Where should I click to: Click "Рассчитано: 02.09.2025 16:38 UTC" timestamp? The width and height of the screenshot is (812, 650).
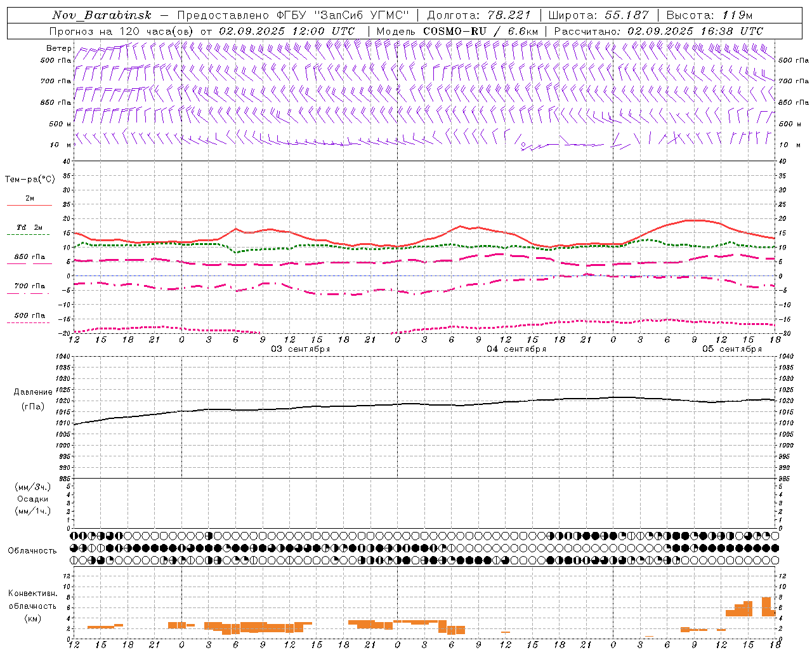[658, 31]
